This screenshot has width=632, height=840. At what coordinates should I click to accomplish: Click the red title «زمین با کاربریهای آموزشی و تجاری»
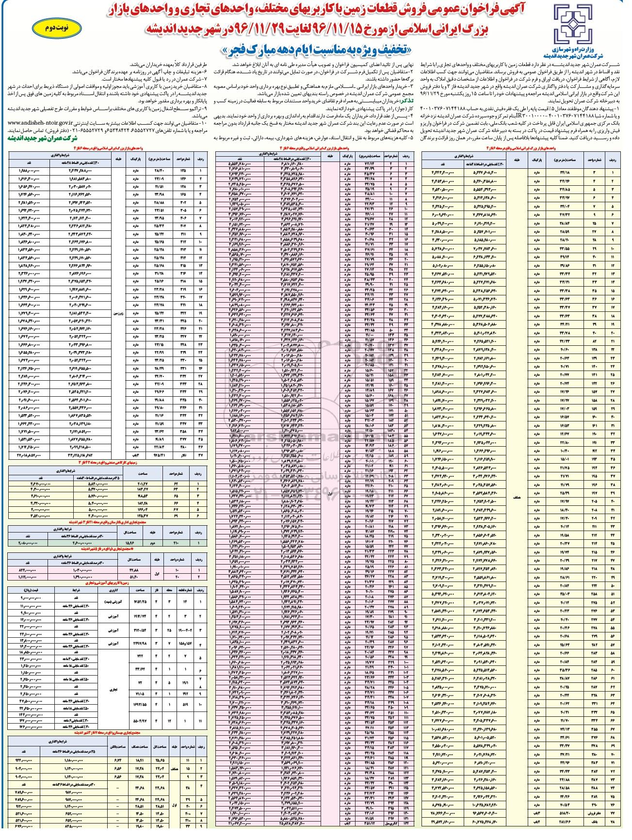click(x=107, y=583)
